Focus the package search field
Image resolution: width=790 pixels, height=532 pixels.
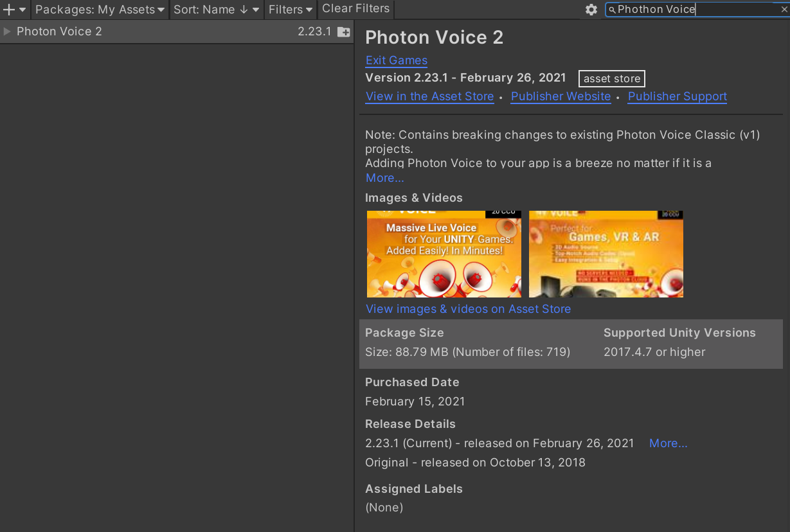point(697,10)
